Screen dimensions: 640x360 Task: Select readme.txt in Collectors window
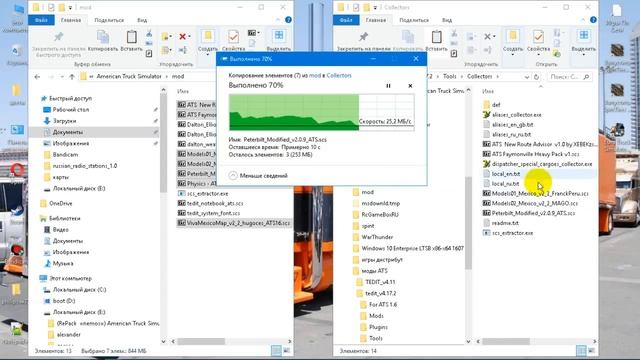(505, 223)
